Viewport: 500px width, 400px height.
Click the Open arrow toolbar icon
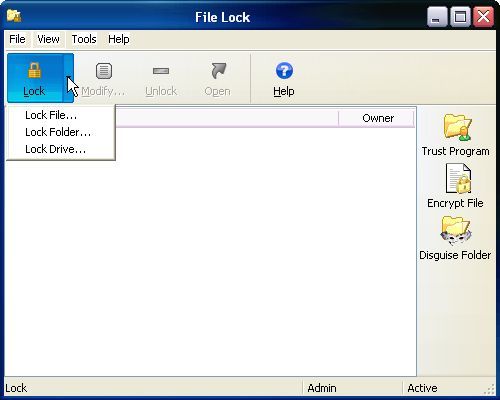[x=218, y=71]
